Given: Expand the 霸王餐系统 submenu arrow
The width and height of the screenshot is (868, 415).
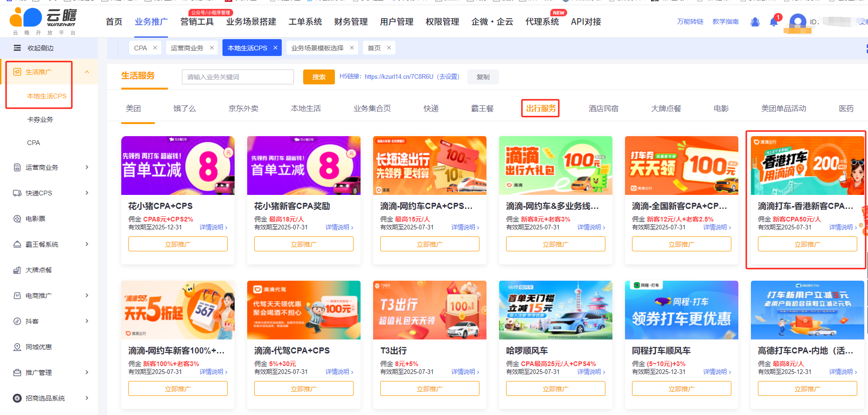Looking at the screenshot, I should tap(87, 244).
